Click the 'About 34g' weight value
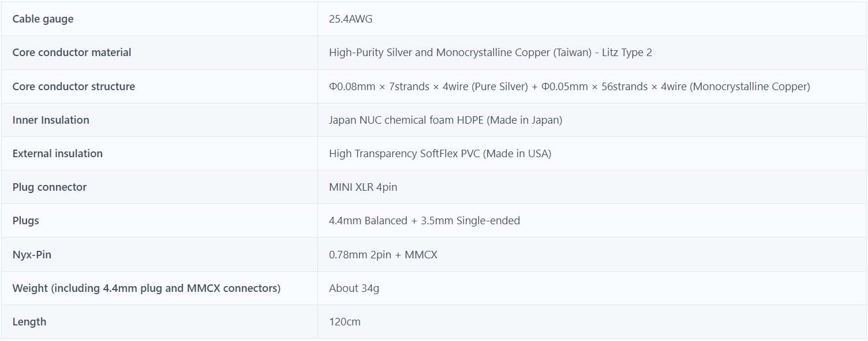Image resolution: width=868 pixels, height=341 pixels. coord(354,288)
